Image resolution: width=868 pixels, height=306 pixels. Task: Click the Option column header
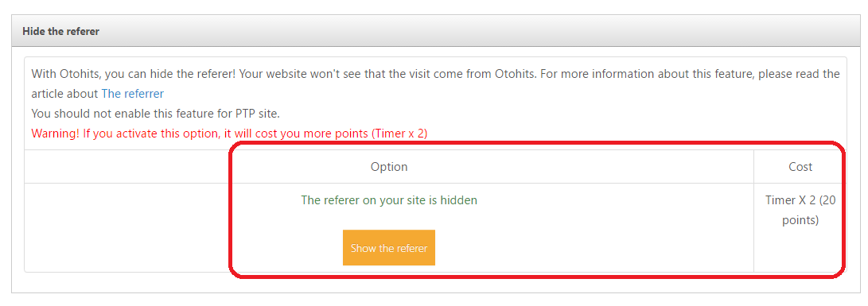(389, 167)
